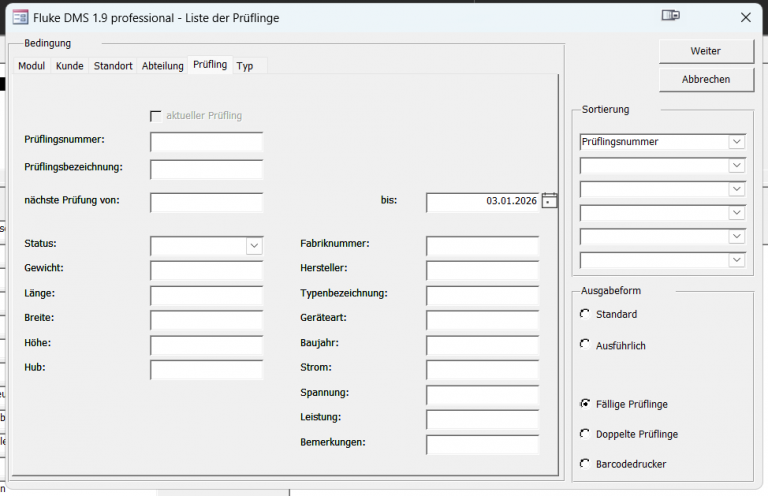Click the device icon in the title bar
This screenshot has height=496, width=768.
(671, 16)
